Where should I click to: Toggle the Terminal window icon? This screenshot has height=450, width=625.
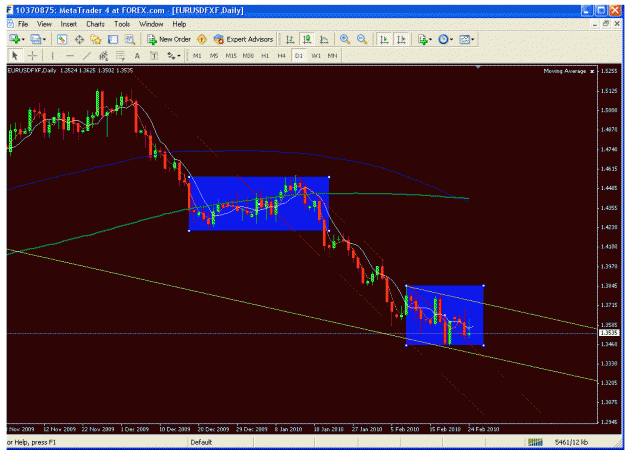pos(113,39)
